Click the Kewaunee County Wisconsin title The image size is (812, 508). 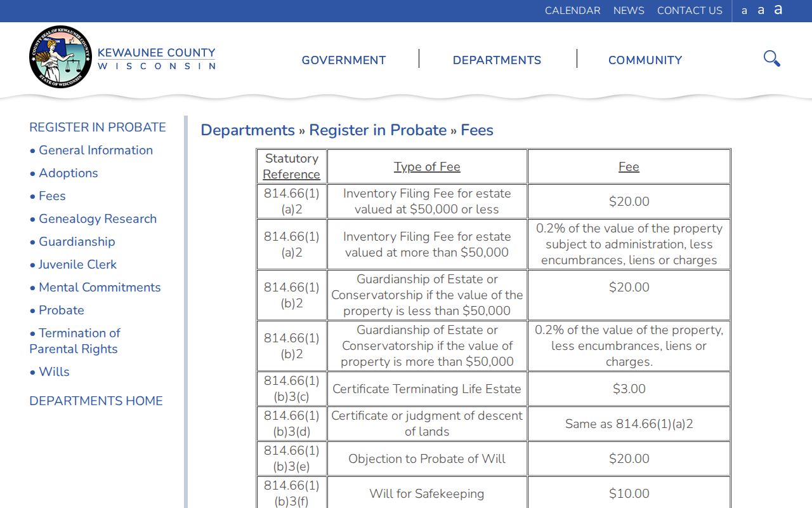point(156,58)
